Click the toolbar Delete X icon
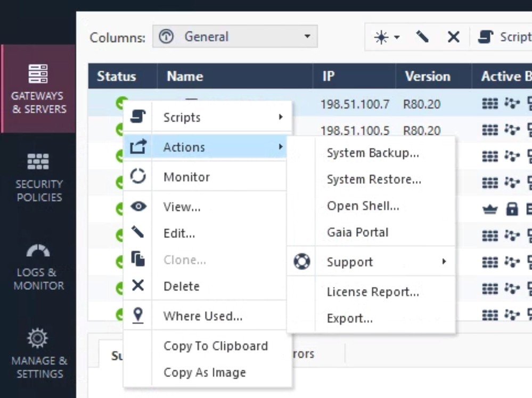 click(x=453, y=37)
